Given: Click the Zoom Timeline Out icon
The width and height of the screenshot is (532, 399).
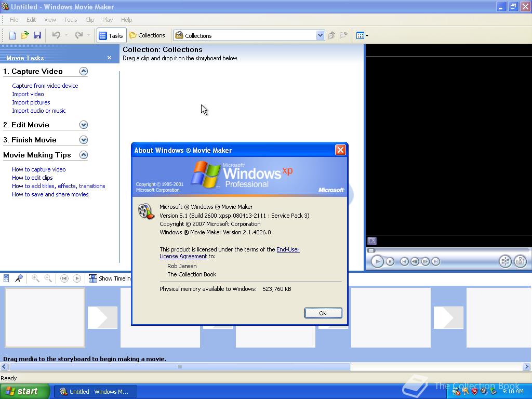Looking at the screenshot, I should coord(48,278).
